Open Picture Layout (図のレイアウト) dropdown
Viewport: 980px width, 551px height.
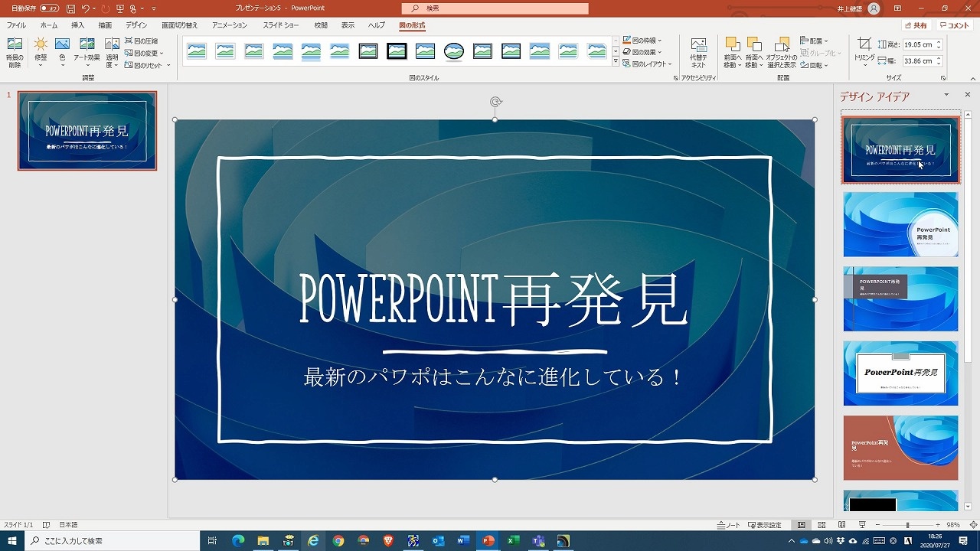647,64
